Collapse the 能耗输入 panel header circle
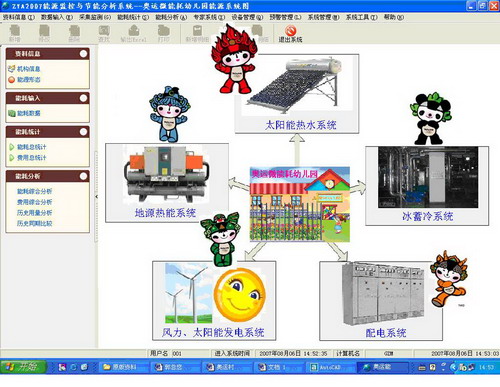 pos(83,98)
